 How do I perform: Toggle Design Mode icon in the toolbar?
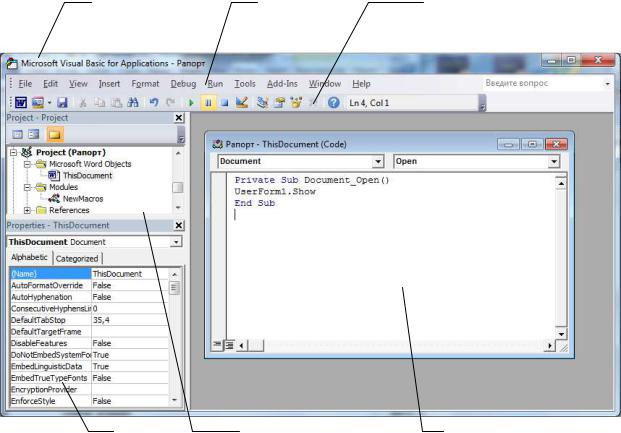[x=242, y=103]
